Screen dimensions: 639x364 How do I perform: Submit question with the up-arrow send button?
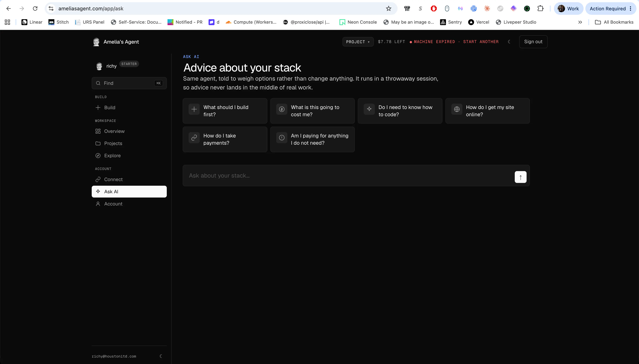point(520,177)
